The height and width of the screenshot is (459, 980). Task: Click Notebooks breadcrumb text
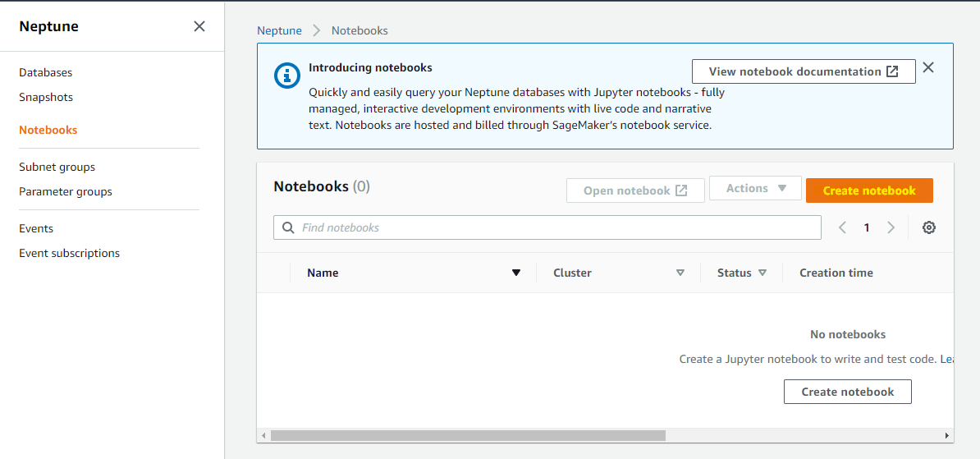tap(359, 30)
